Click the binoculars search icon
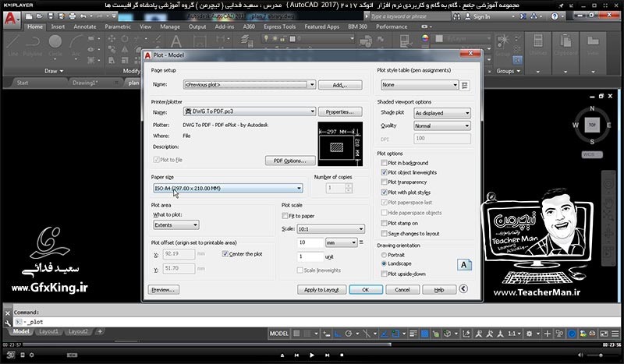This screenshot has width=624, height=364. click(457, 16)
